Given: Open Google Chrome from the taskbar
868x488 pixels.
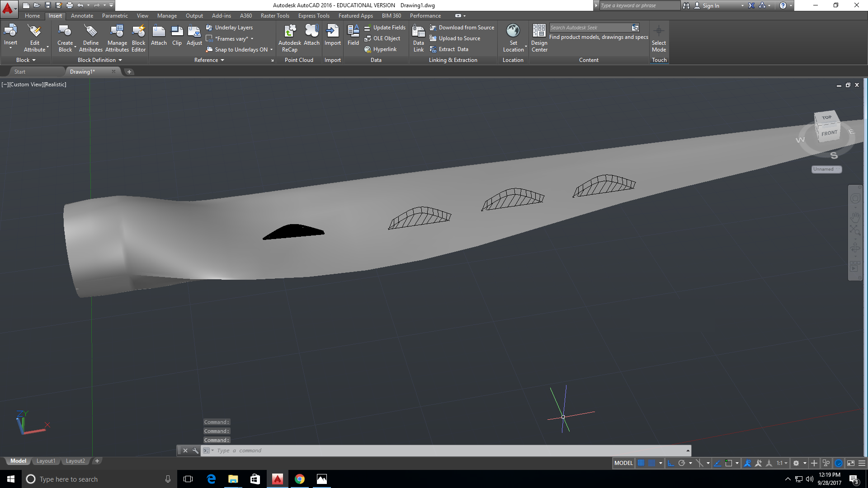Looking at the screenshot, I should tap(300, 479).
